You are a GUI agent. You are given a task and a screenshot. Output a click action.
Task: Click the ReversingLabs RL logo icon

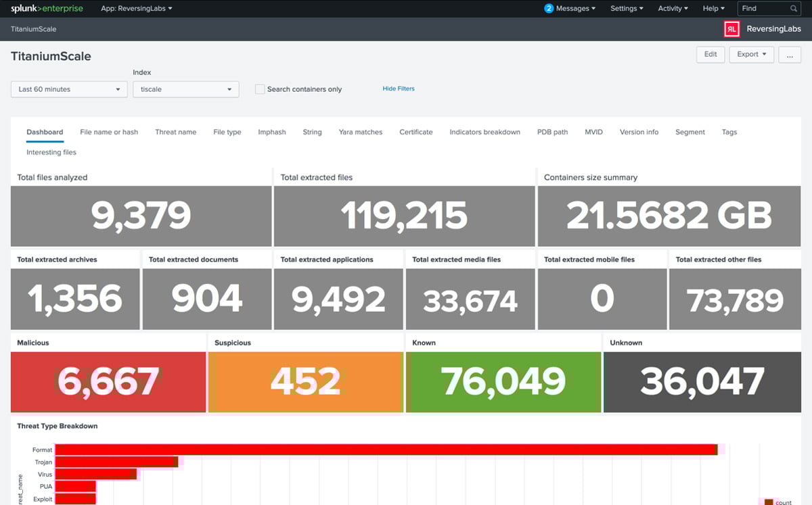pos(731,29)
